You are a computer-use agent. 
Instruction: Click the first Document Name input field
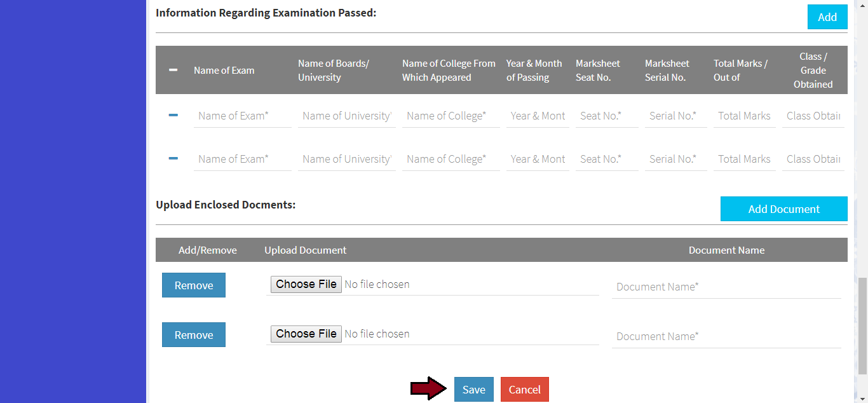click(x=726, y=287)
